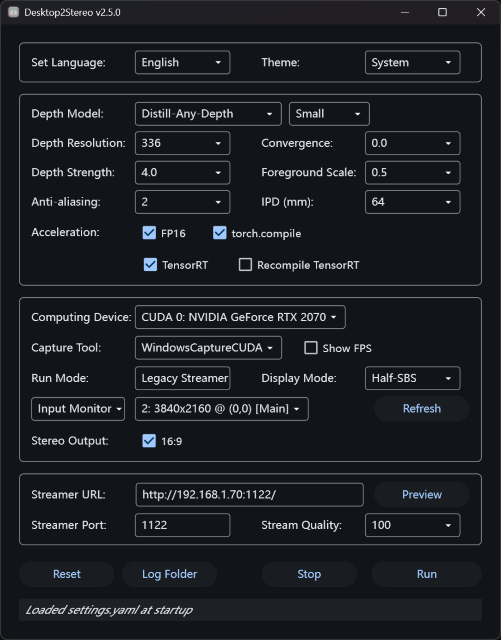
Task: Click the Preview button
Action: click(422, 495)
